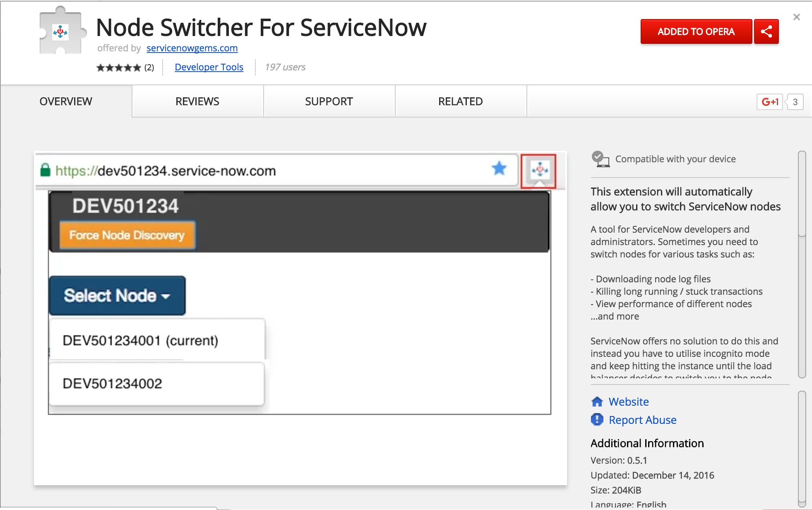The width and height of the screenshot is (812, 510).
Task: Click the Node Switcher puzzle piece icon
Action: (62, 31)
